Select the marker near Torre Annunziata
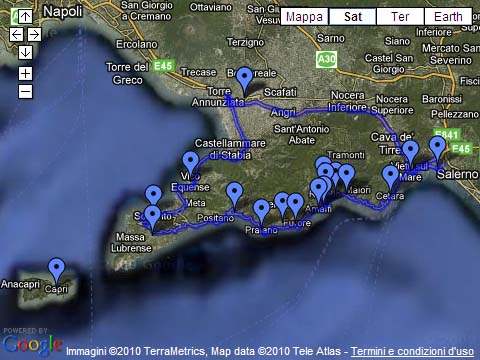The width and height of the screenshot is (480, 360). pos(245,79)
